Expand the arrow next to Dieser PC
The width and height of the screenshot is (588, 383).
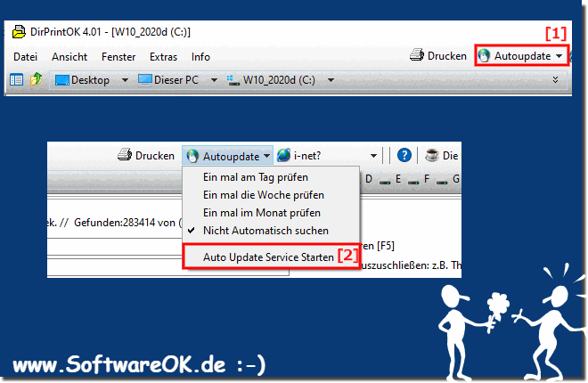[x=214, y=80]
